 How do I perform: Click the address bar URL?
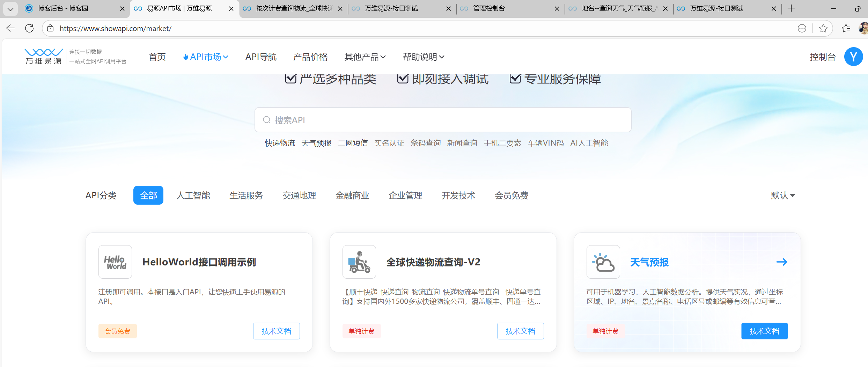pos(116,28)
